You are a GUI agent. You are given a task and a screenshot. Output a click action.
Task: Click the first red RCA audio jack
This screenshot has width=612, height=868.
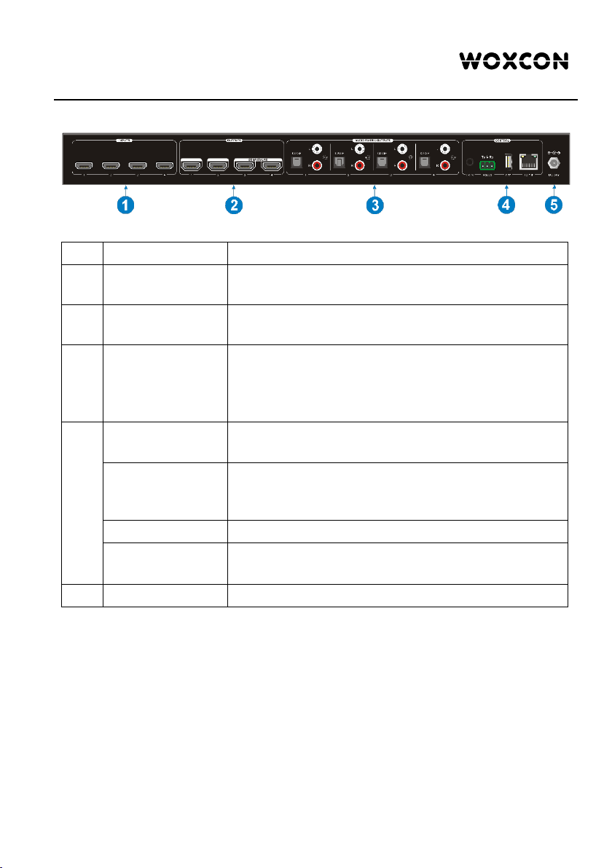(318, 165)
